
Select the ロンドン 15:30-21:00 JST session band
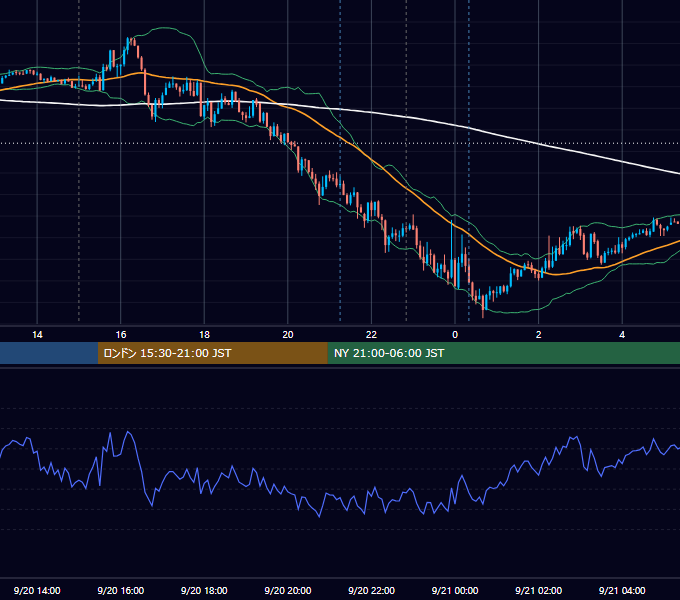pos(212,353)
